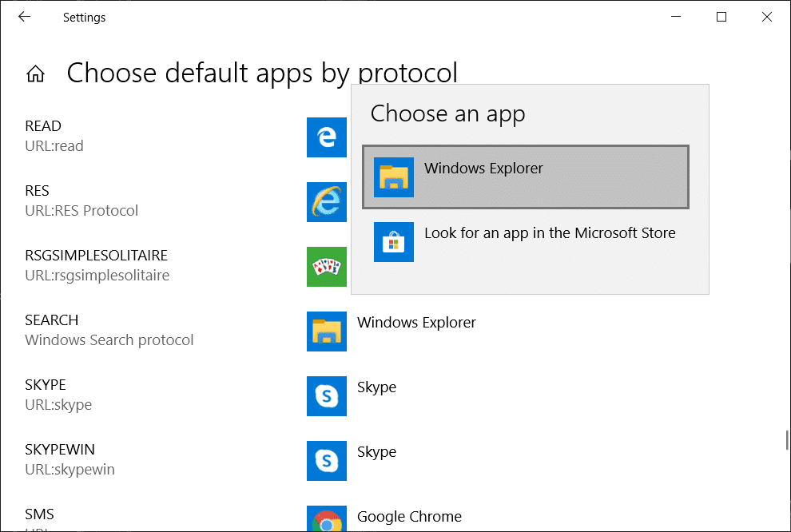The height and width of the screenshot is (532, 791).
Task: Click the Internet Explorer icon for RES protocol
Action: pos(326,202)
